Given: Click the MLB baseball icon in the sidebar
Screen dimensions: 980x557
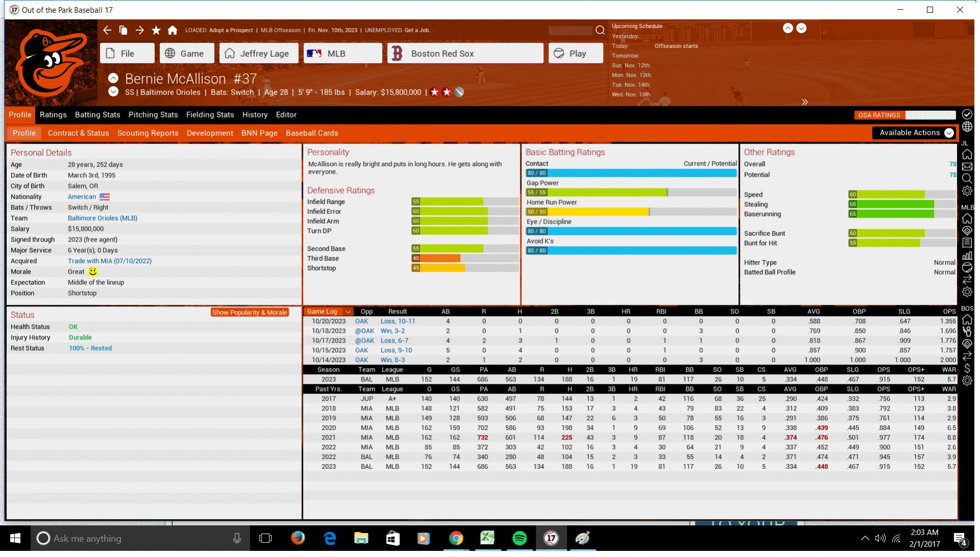Looking at the screenshot, I should [967, 268].
